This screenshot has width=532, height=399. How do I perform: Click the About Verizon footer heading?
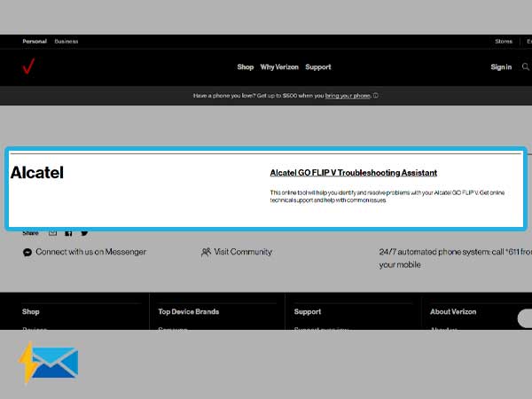[x=453, y=311]
